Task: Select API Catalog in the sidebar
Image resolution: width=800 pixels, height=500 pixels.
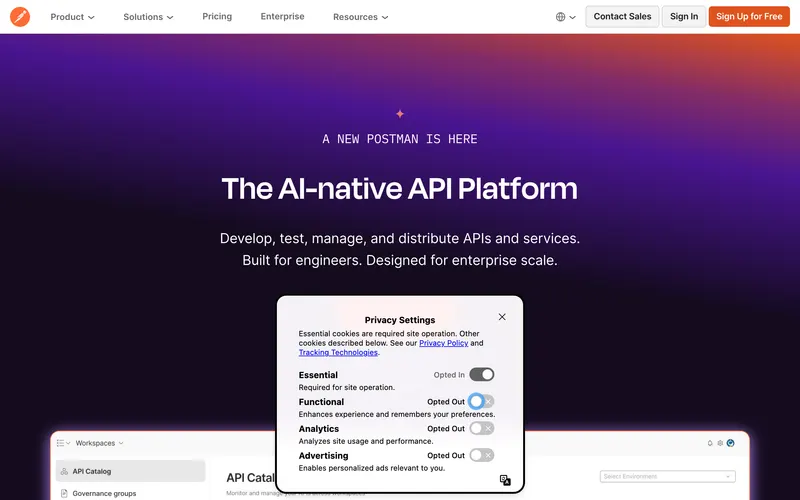Action: tap(131, 471)
